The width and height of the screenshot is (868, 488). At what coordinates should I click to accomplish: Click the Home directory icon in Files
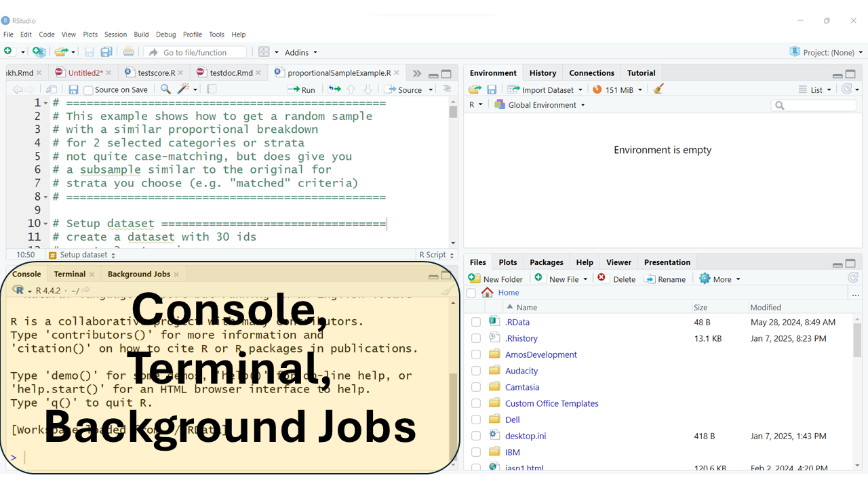(x=487, y=293)
